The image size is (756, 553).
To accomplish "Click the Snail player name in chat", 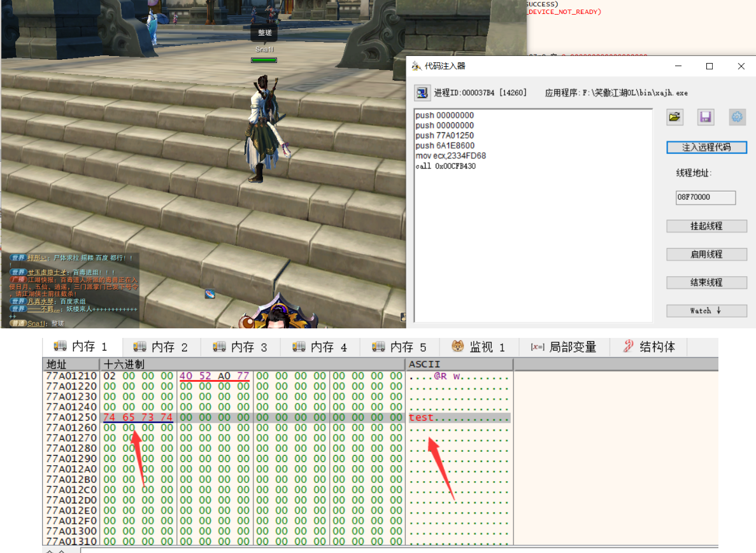I will click(x=36, y=323).
